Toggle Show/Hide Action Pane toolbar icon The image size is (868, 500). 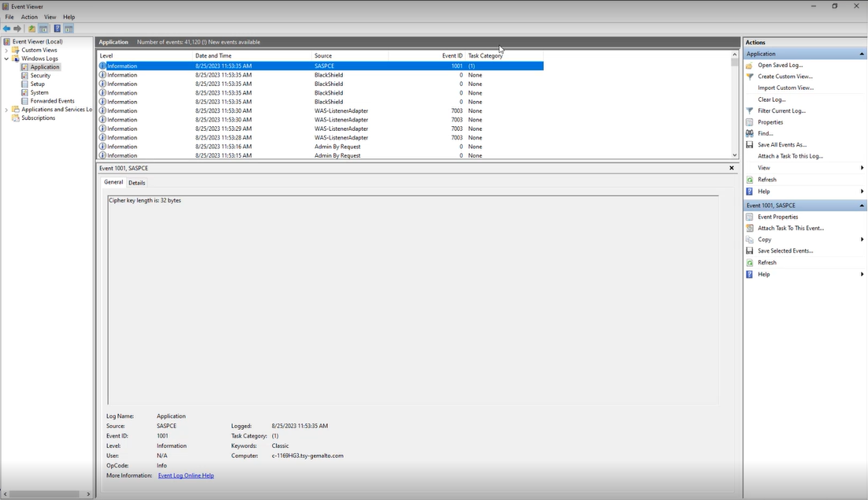coord(69,29)
